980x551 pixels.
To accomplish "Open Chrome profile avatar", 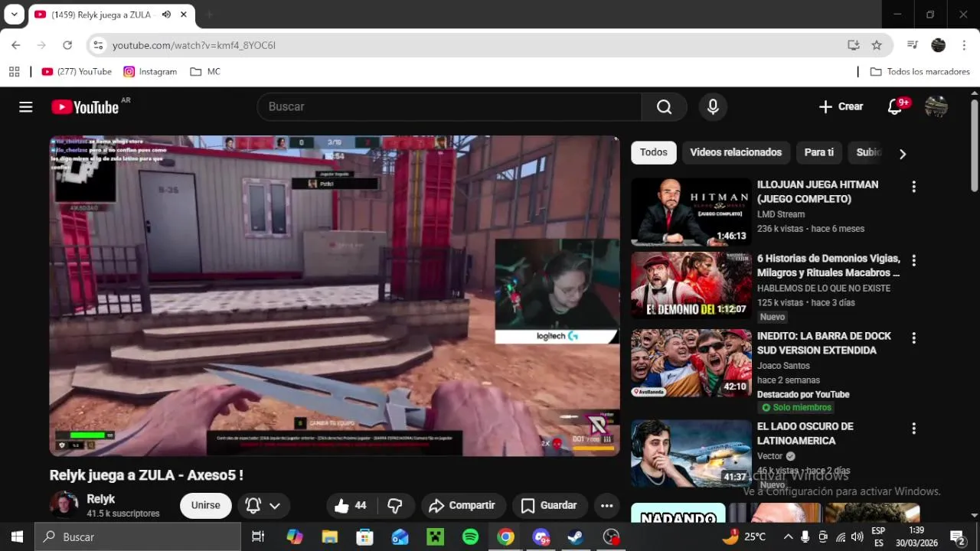I will click(x=938, y=45).
